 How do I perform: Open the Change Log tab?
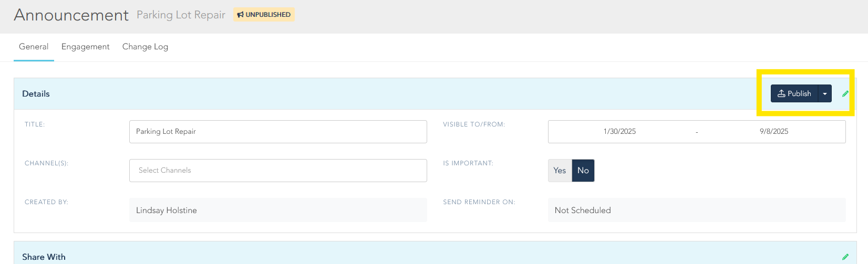[x=145, y=47]
